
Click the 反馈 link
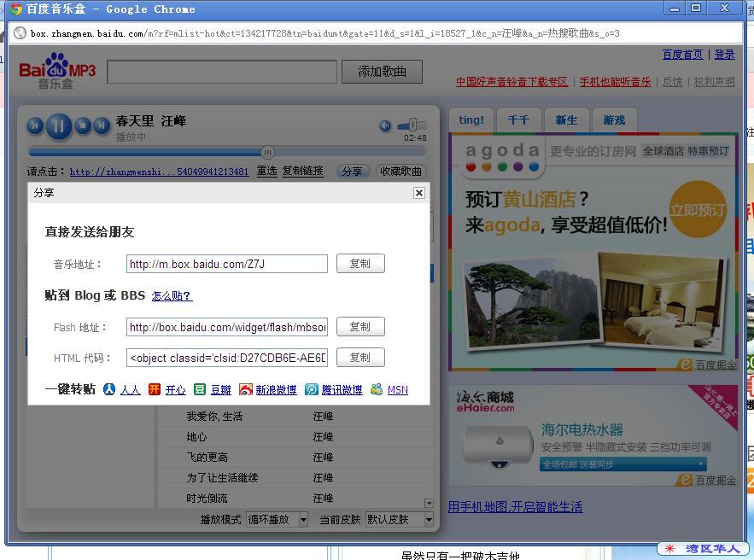(673, 82)
